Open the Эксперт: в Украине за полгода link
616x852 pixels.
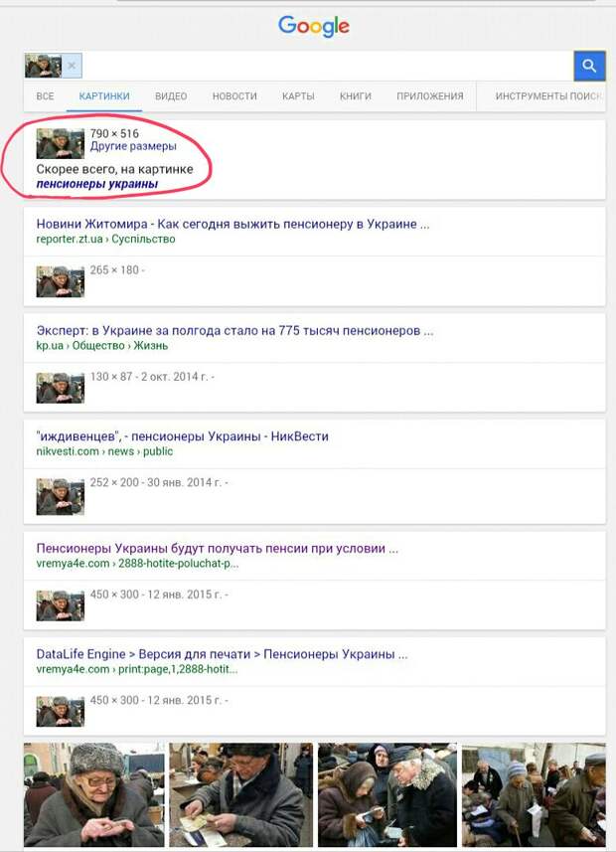pos(234,330)
